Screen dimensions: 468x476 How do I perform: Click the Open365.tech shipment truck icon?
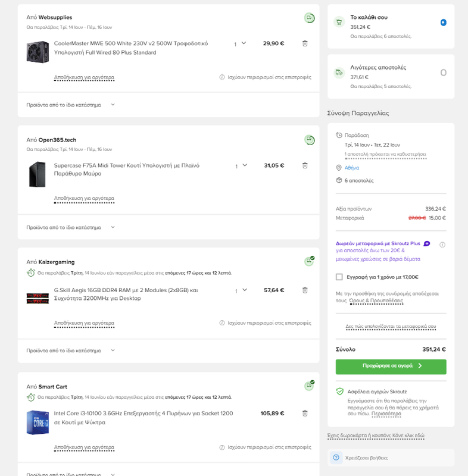[x=309, y=140]
